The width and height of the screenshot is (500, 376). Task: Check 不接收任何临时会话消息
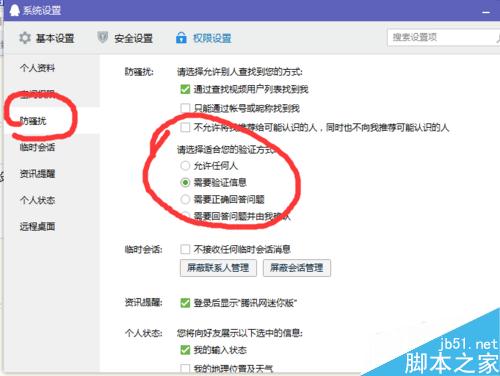[185, 249]
